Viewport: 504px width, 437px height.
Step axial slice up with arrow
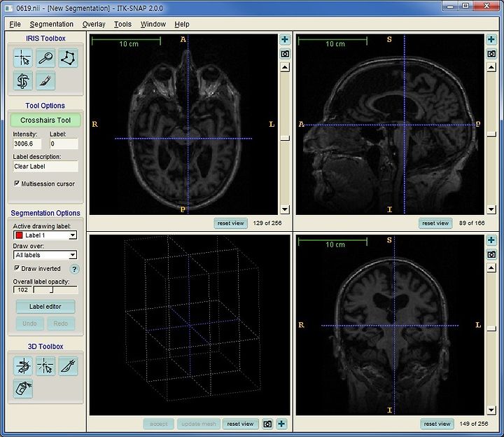(x=285, y=67)
